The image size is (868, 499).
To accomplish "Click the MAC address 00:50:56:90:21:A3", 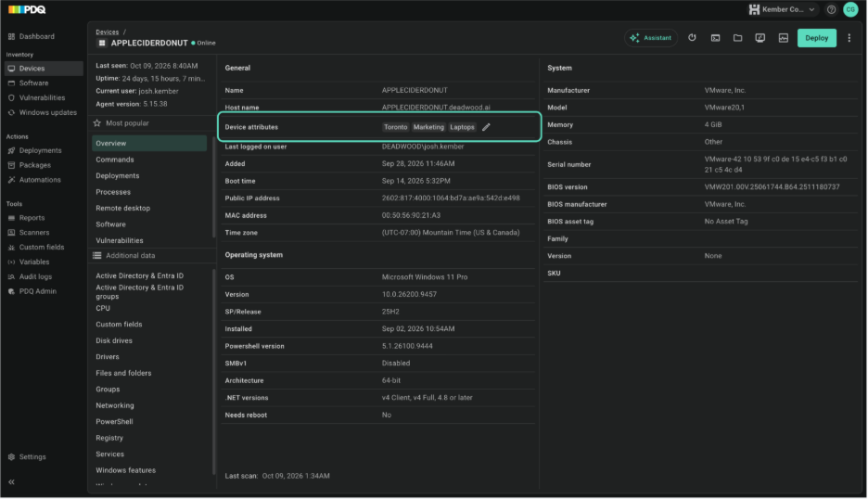I will point(411,215).
